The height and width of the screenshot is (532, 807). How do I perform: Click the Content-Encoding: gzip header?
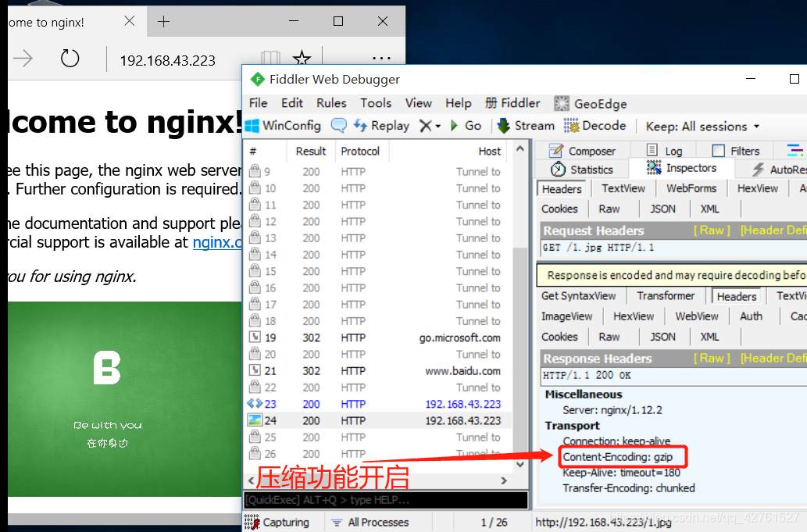[618, 457]
